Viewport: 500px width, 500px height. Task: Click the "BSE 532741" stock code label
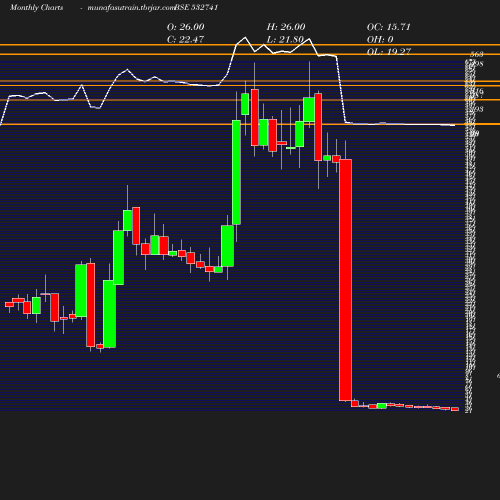[x=196, y=7]
